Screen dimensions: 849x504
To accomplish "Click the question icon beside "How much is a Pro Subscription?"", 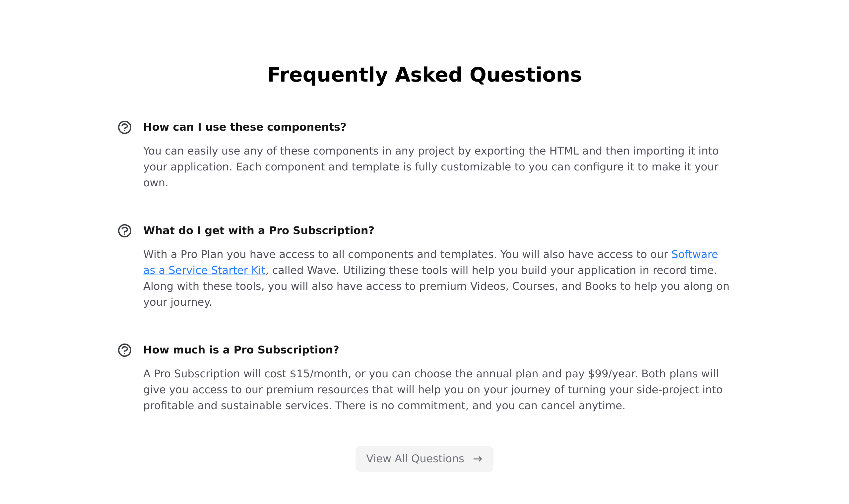I will pos(125,350).
